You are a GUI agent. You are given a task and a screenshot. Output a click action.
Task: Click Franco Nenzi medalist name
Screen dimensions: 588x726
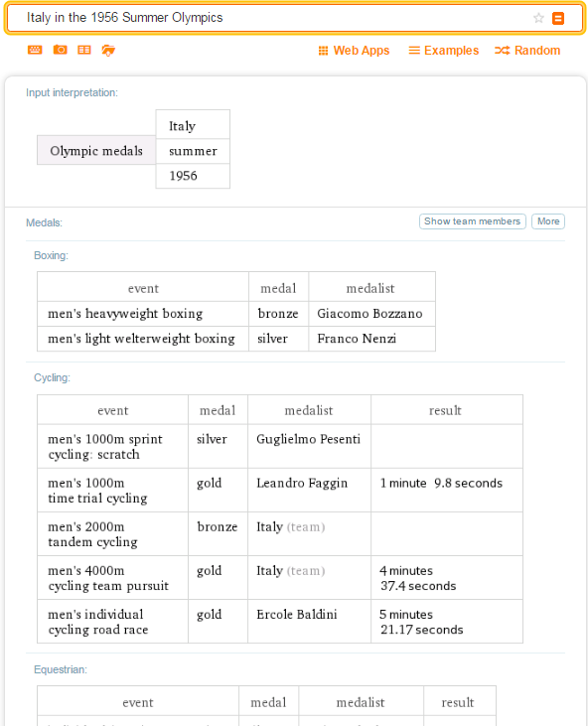tap(357, 339)
